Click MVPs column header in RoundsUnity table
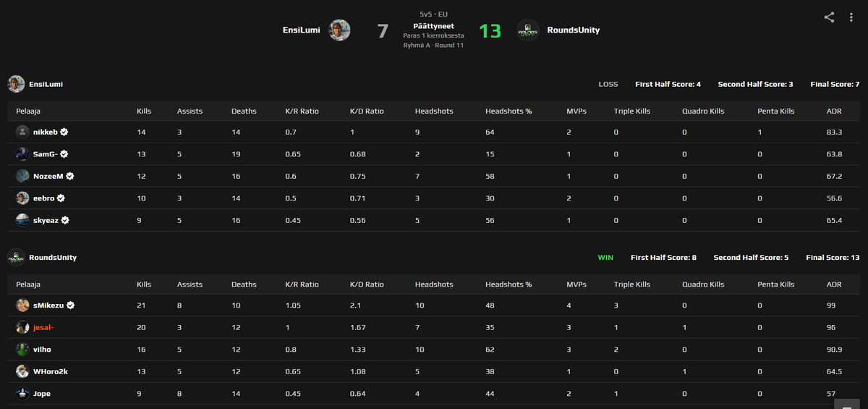 (576, 284)
